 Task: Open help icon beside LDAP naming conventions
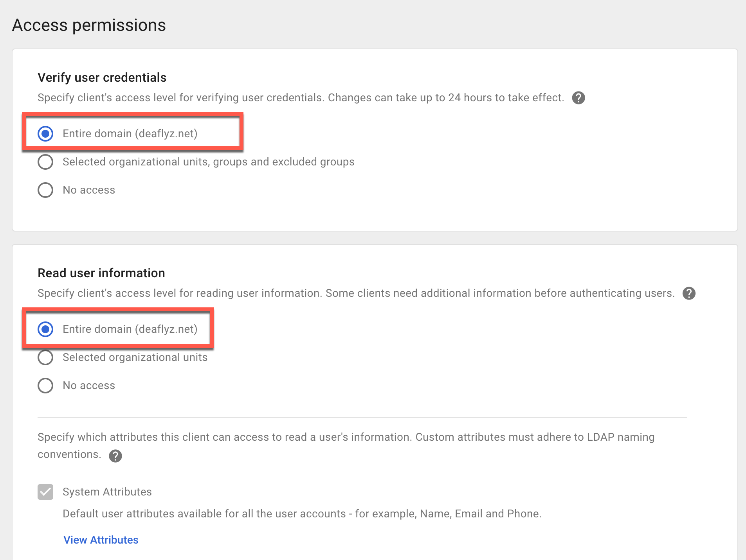115,456
